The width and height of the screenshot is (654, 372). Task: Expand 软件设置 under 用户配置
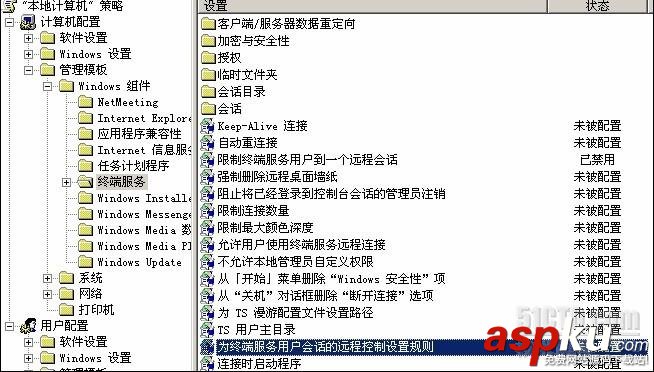pyautogui.click(x=28, y=342)
